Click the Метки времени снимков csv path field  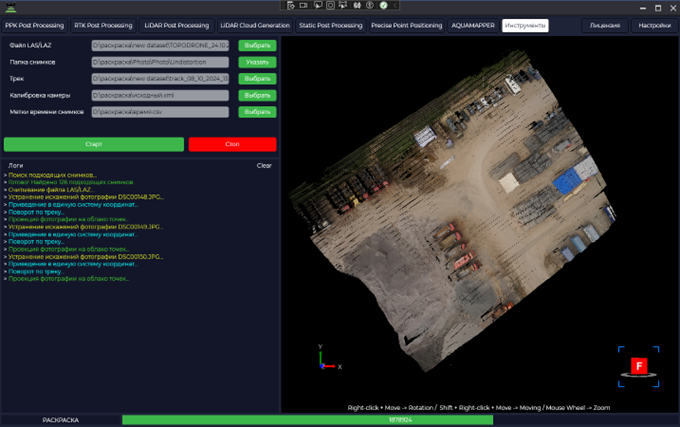(x=160, y=112)
